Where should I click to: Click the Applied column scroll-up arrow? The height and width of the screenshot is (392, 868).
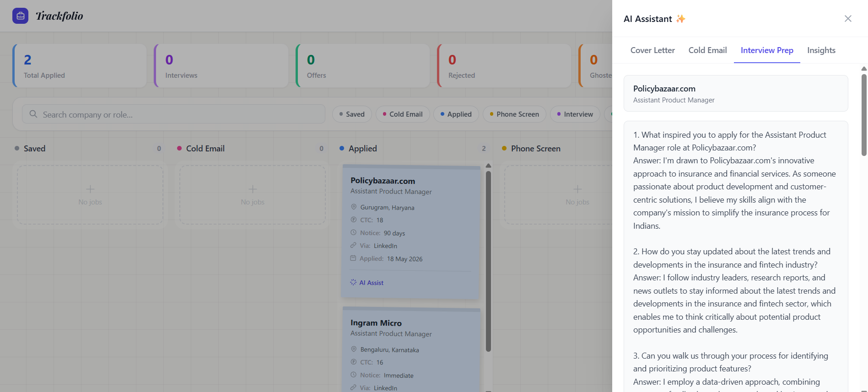[488, 166]
